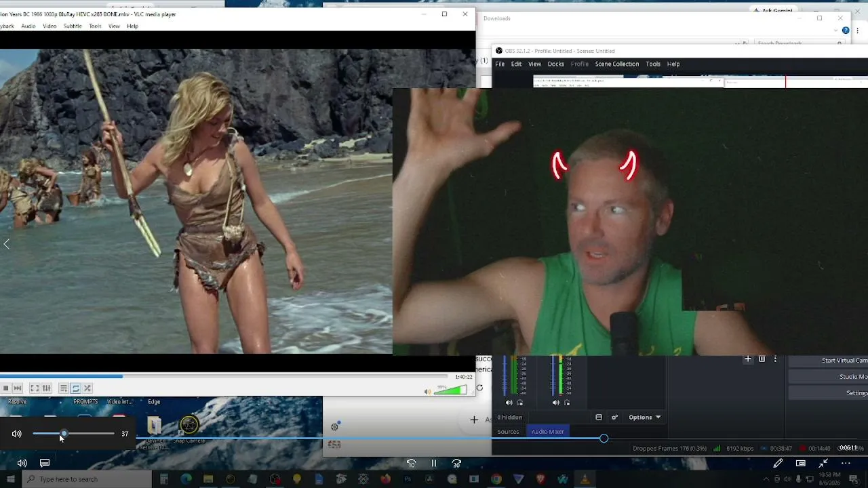
Task: Toggle captions in the video player
Action: pos(45,463)
